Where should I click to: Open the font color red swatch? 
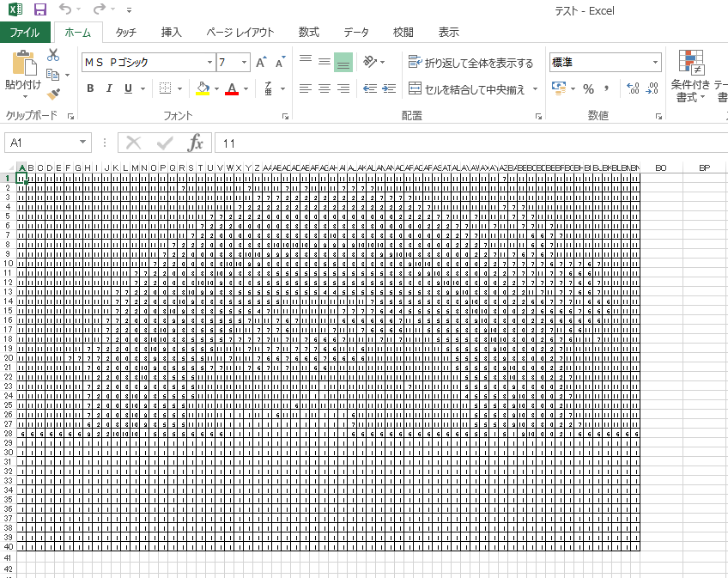(233, 88)
